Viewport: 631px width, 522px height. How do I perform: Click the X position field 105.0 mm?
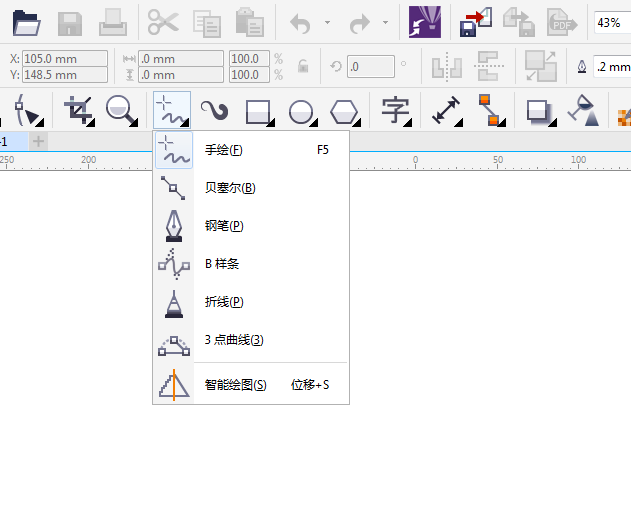[x=65, y=59]
